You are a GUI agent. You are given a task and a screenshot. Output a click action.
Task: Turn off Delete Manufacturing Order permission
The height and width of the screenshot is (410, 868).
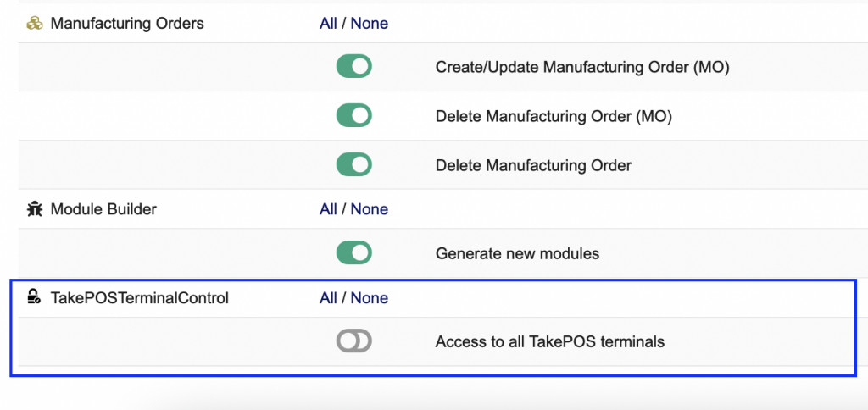pyautogui.click(x=353, y=165)
